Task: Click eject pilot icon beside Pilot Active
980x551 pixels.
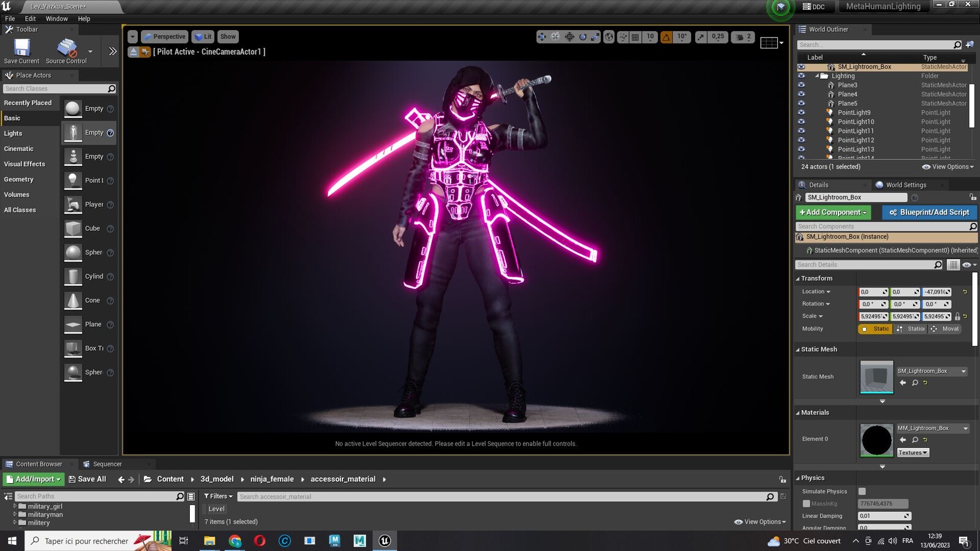Action: 133,52
